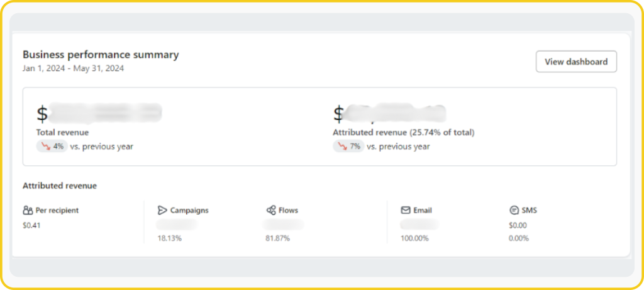The image size is (644, 290).
Task: Click the SMS channel label
Action: (x=530, y=210)
